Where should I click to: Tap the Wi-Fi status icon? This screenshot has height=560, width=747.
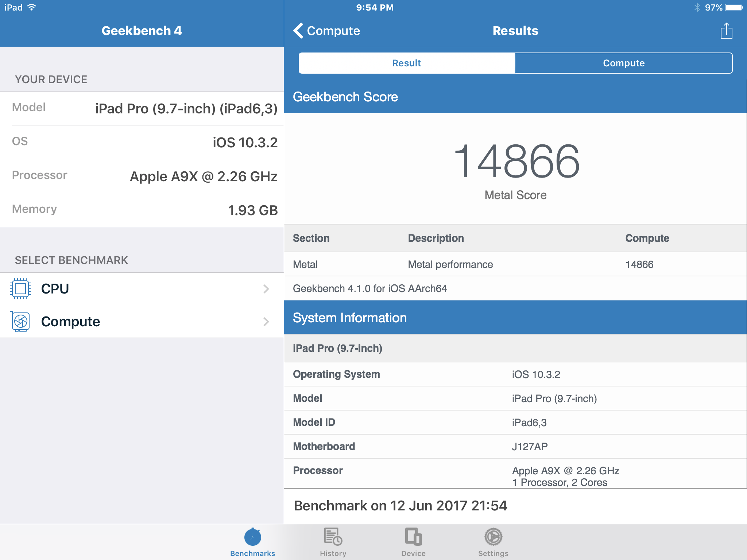pos(32,7)
